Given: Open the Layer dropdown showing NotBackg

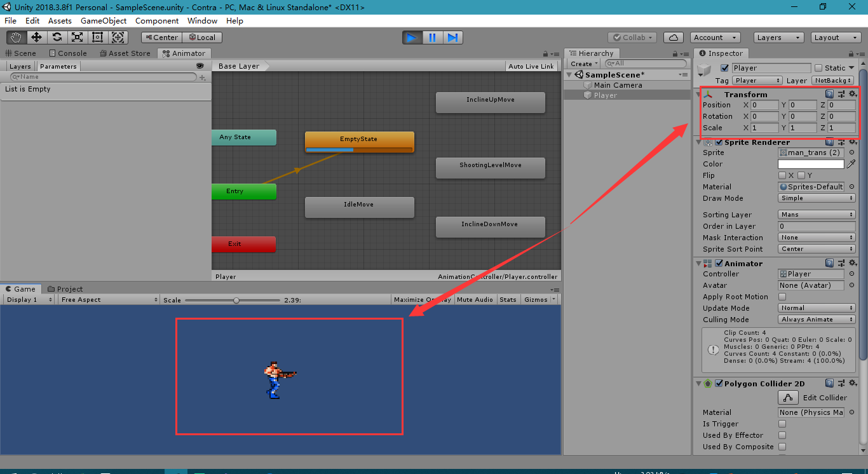Looking at the screenshot, I should tap(832, 80).
